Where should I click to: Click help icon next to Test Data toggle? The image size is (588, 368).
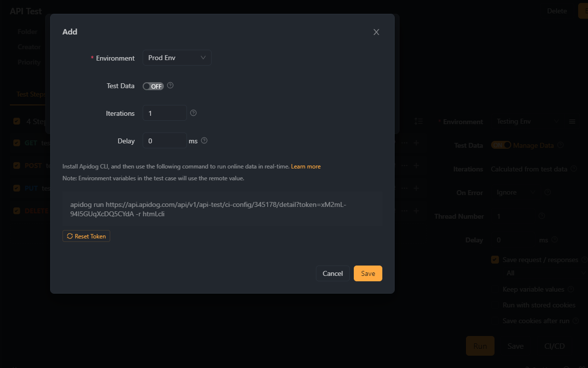[170, 86]
